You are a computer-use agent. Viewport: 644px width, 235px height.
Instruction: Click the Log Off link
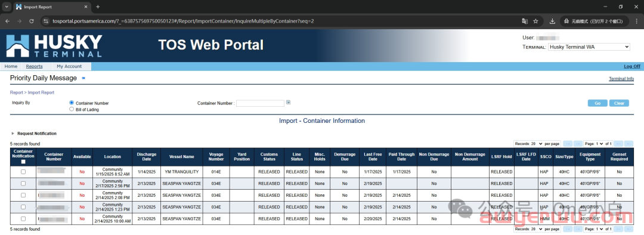coord(632,67)
